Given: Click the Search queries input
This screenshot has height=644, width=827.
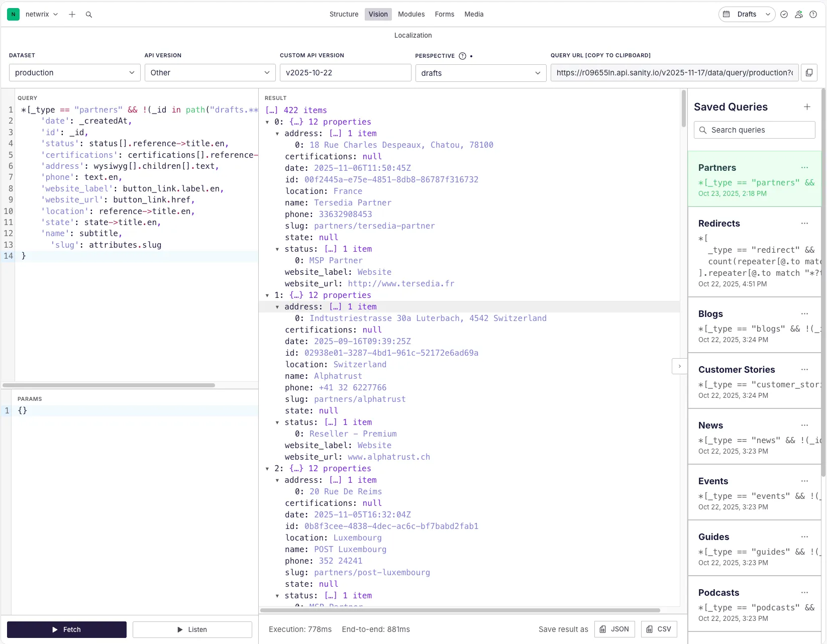Looking at the screenshot, I should [755, 130].
